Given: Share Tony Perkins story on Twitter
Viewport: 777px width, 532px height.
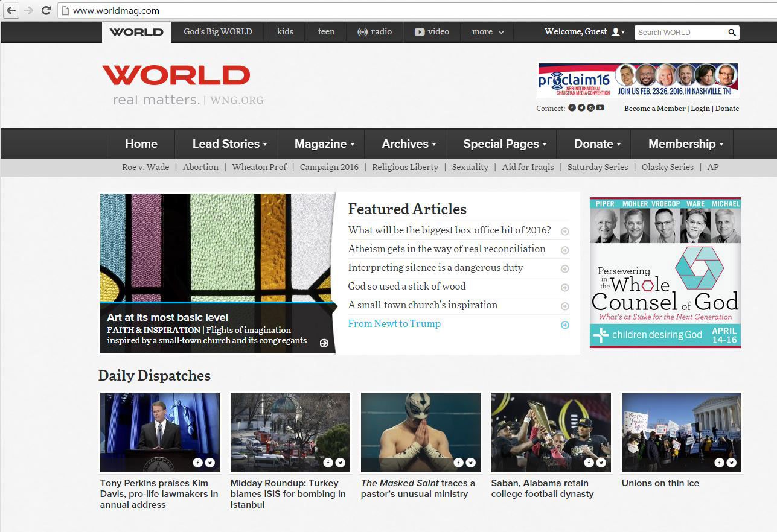Looking at the screenshot, I should (209, 463).
